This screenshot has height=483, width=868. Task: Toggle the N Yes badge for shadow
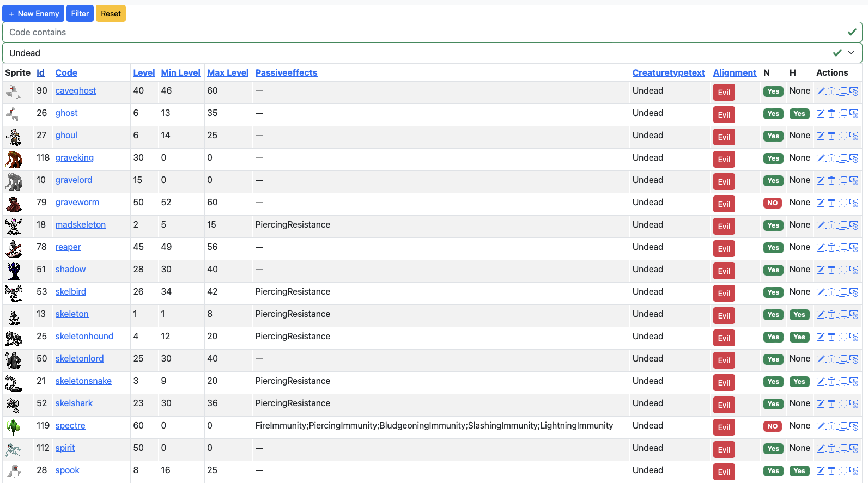[773, 270]
